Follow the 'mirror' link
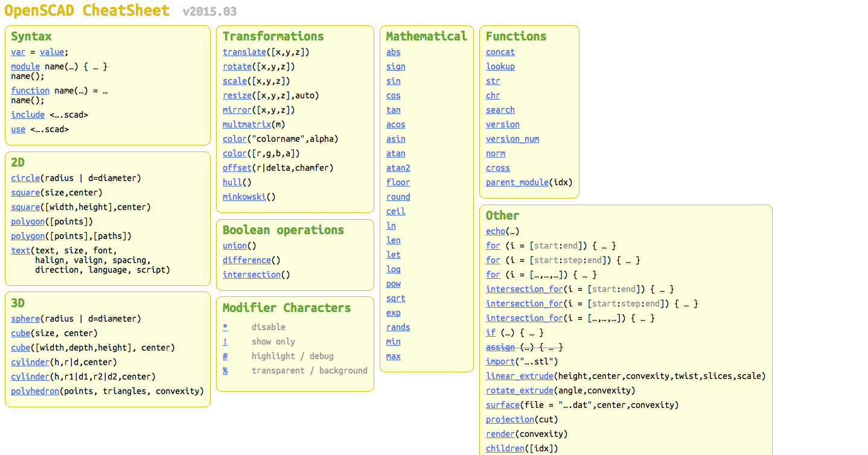Image resolution: width=868 pixels, height=455 pixels. pyautogui.click(x=237, y=110)
